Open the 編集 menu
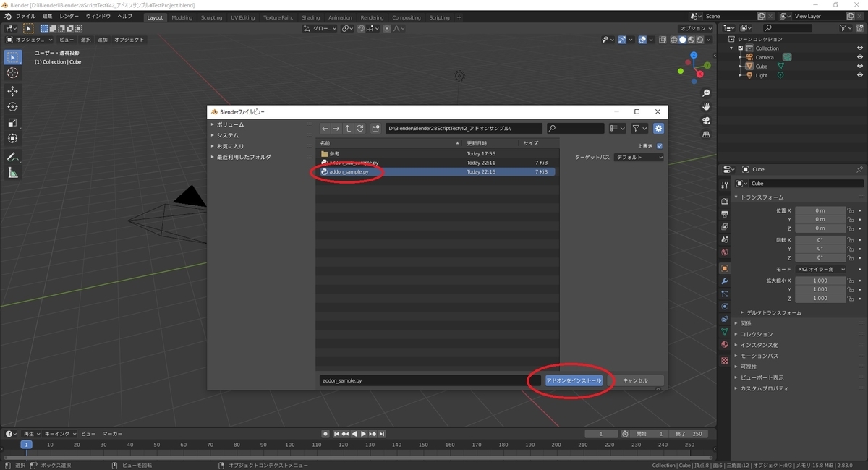Image resolution: width=868 pixels, height=470 pixels. pyautogui.click(x=47, y=17)
